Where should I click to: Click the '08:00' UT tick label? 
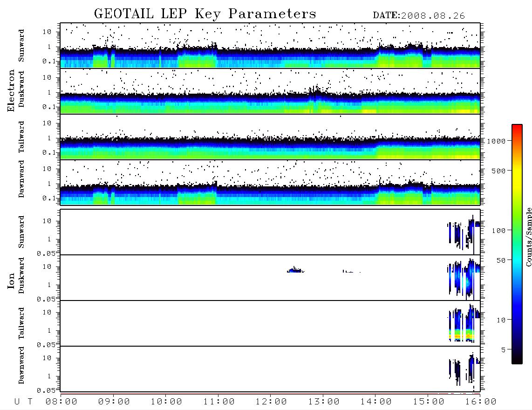[x=61, y=402]
